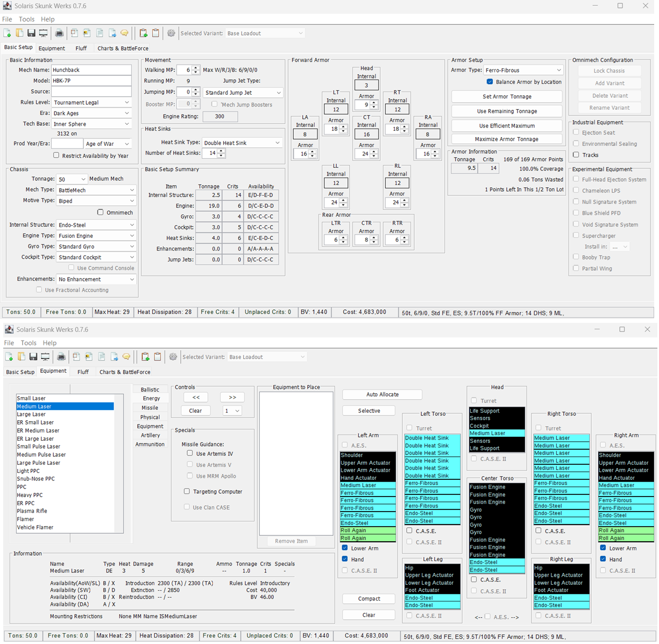Image resolution: width=659 pixels, height=644 pixels.
Task: Uncheck Balance Armor by Location
Action: pyautogui.click(x=490, y=82)
